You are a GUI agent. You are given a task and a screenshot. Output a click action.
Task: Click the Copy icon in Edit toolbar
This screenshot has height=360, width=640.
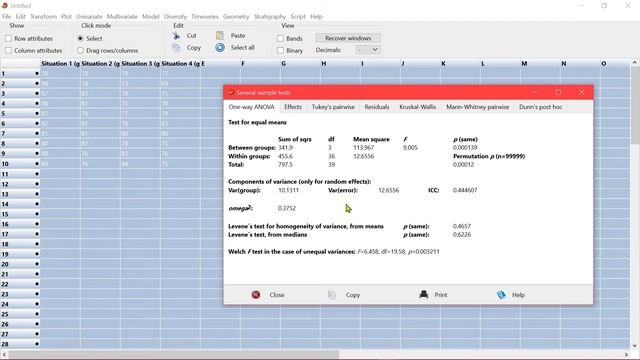(176, 48)
